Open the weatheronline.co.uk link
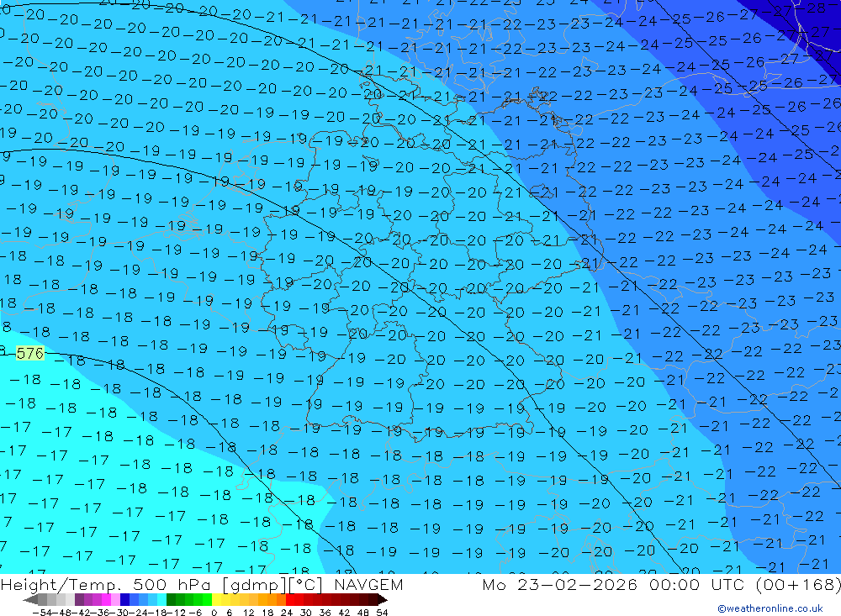841x616 pixels. [x=770, y=608]
